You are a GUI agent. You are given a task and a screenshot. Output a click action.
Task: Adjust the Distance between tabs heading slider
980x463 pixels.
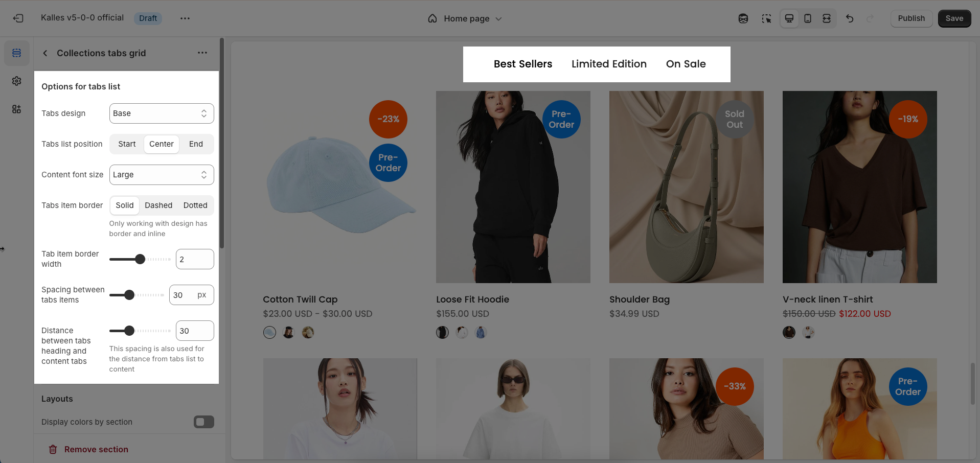coord(140,331)
